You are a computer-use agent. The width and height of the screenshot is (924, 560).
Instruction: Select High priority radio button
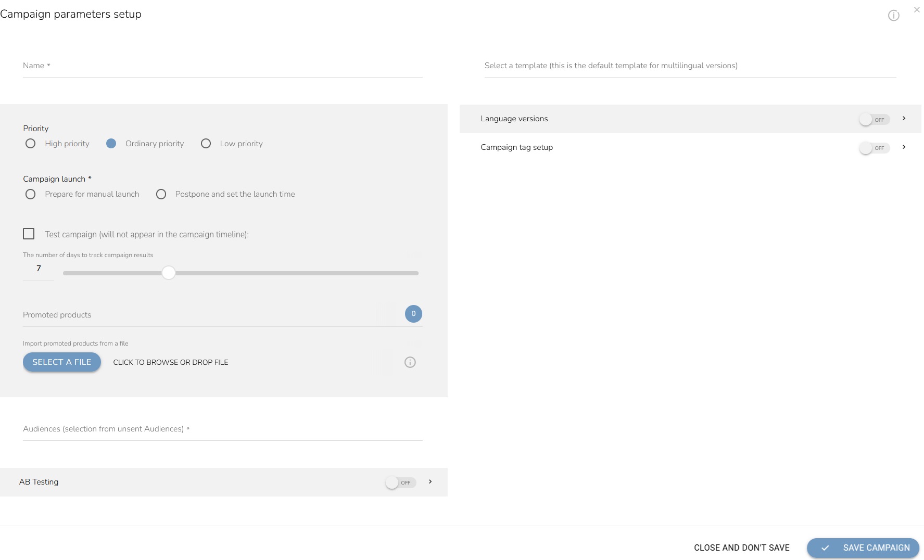click(x=31, y=144)
